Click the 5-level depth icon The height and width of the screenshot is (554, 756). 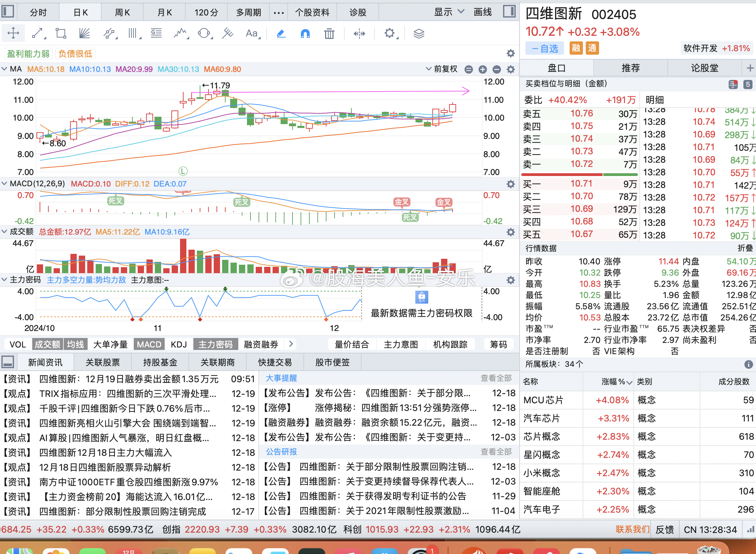(x=748, y=84)
